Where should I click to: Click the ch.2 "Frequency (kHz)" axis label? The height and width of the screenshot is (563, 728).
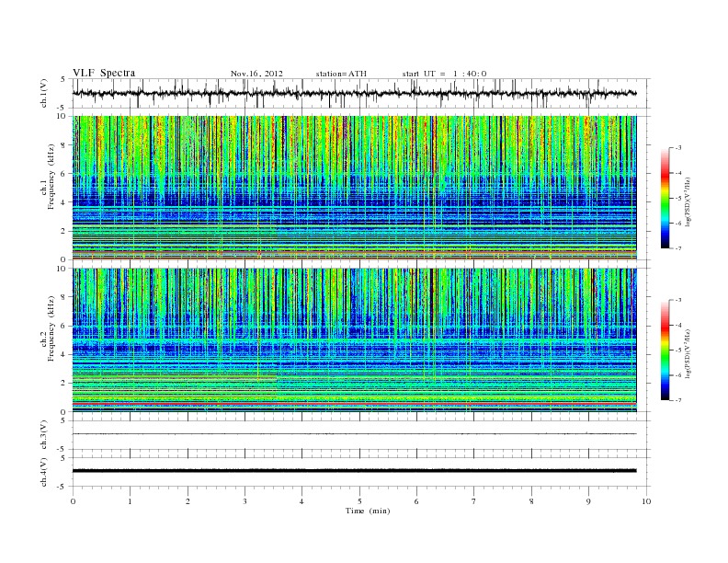(x=51, y=329)
